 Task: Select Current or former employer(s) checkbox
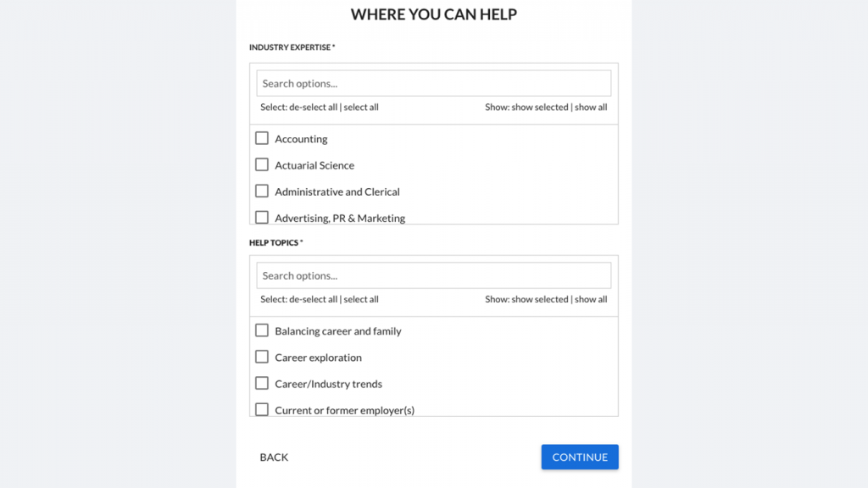(262, 409)
